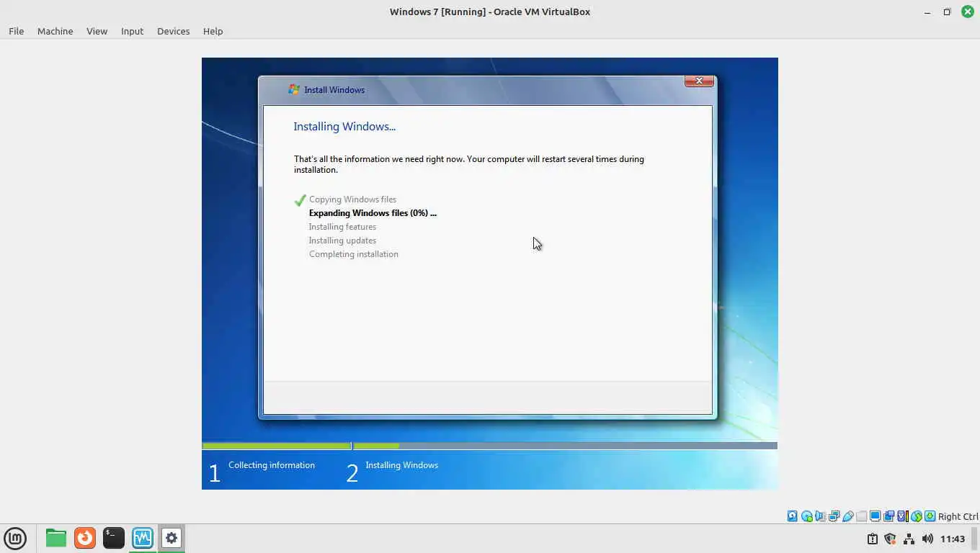Click the optical disc activity indicator icon
The width and height of the screenshot is (980, 553).
tap(807, 516)
